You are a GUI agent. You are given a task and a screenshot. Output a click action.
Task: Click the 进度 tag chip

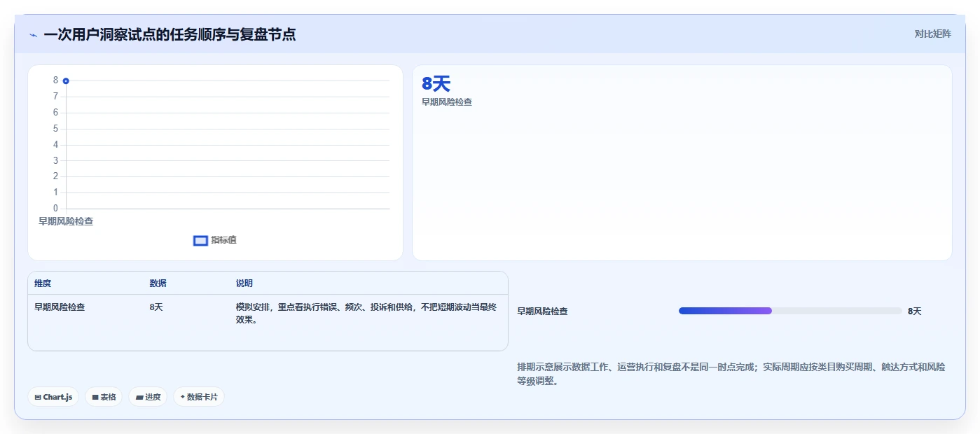point(148,397)
